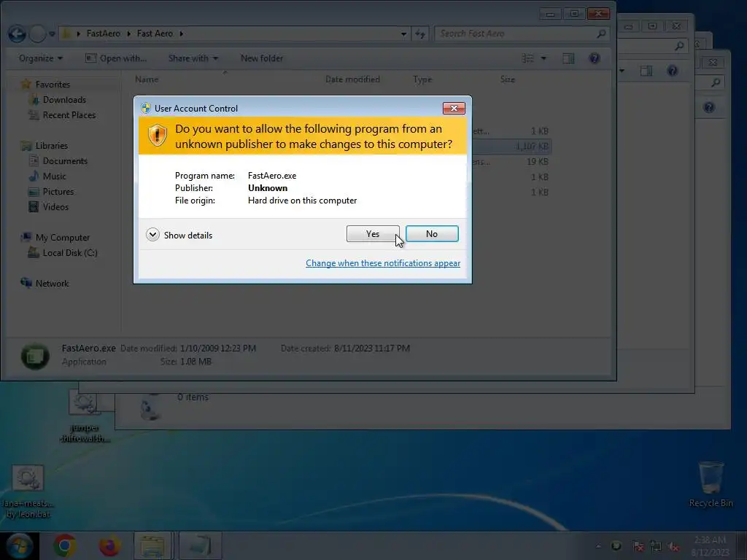Select FastAero in the address breadcrumb
The width and height of the screenshot is (747, 560).
(104, 34)
